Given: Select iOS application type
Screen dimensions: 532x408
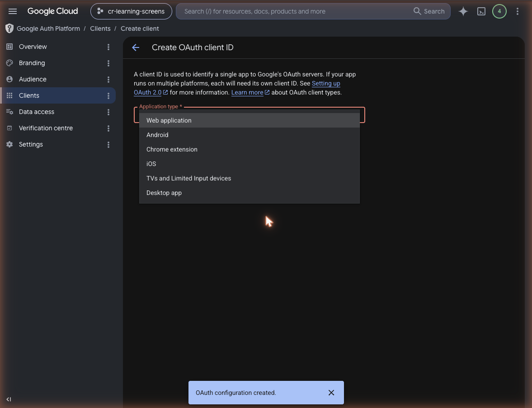Looking at the screenshot, I should tap(250, 164).
